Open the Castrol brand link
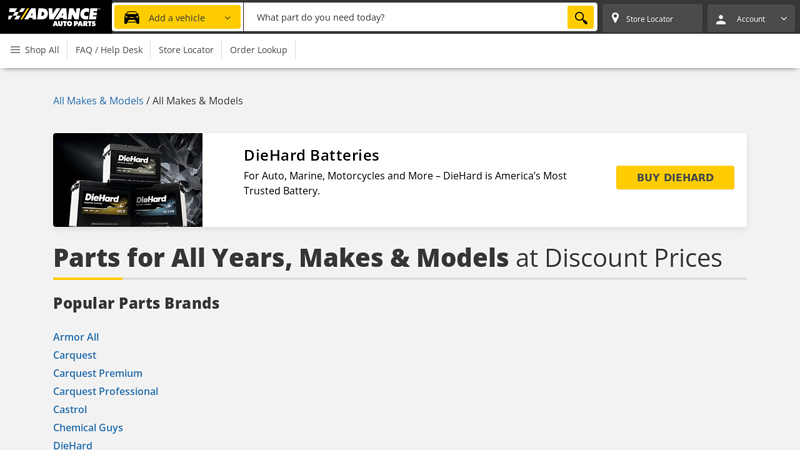 (x=70, y=409)
